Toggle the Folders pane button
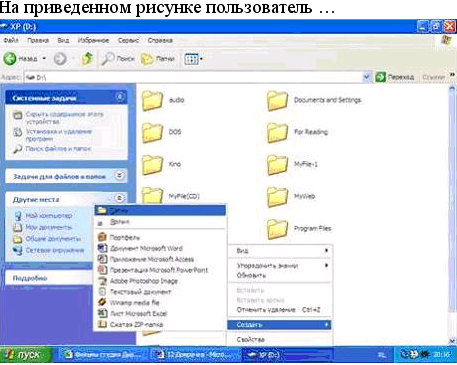This screenshot has height=365, width=457. pyautogui.click(x=158, y=59)
